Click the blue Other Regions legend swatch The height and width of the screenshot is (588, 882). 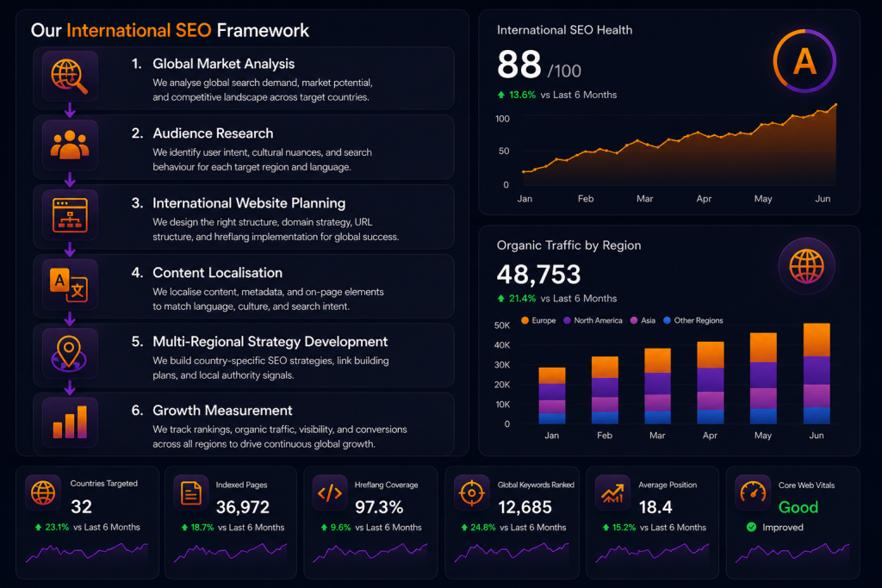668,320
